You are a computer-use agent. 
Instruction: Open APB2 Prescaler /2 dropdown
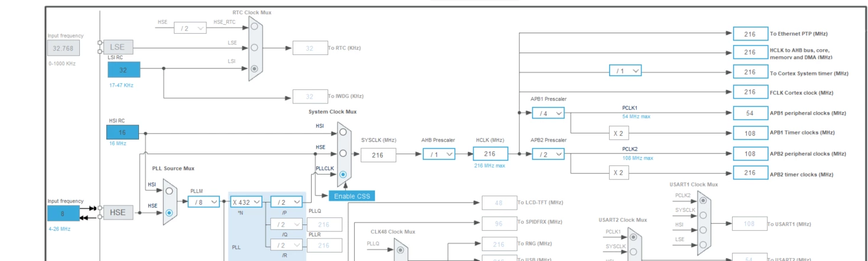548,154
